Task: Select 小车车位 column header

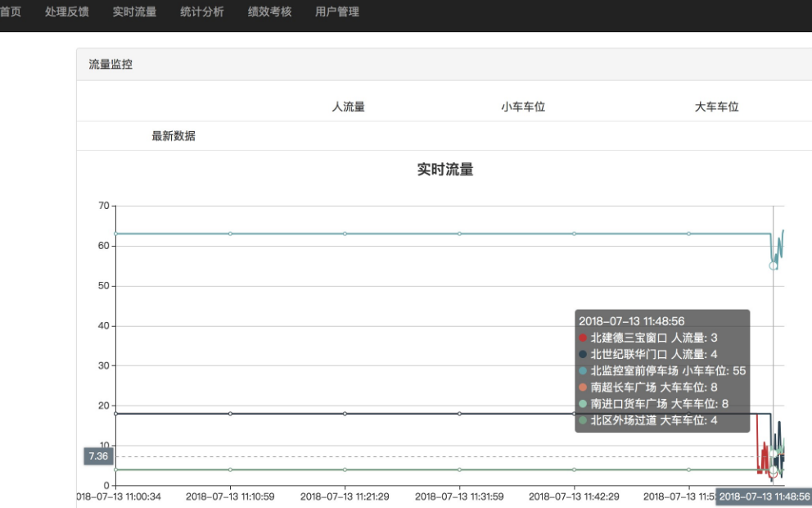Action: point(523,107)
